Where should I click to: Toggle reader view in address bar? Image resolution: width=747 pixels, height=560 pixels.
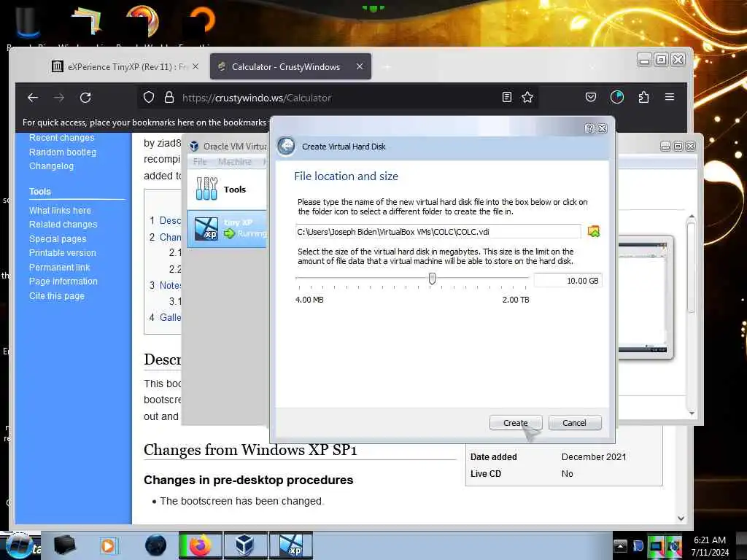click(x=507, y=97)
